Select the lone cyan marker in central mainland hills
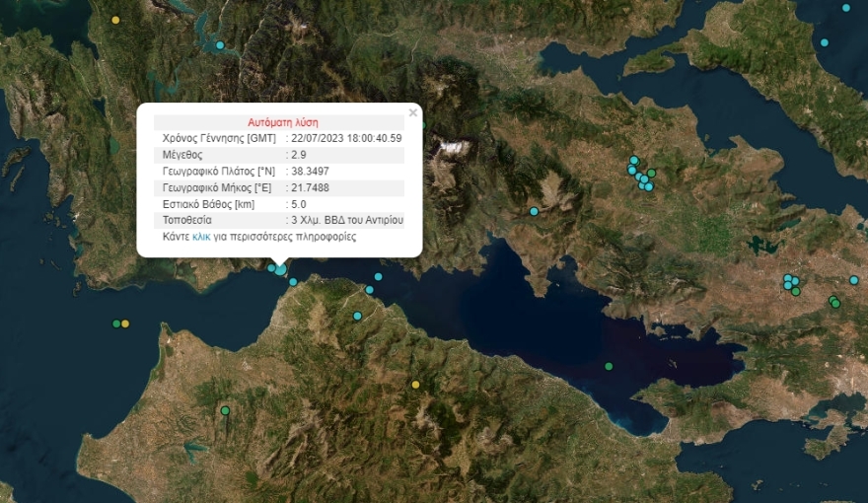This screenshot has height=503, width=868. tap(535, 211)
